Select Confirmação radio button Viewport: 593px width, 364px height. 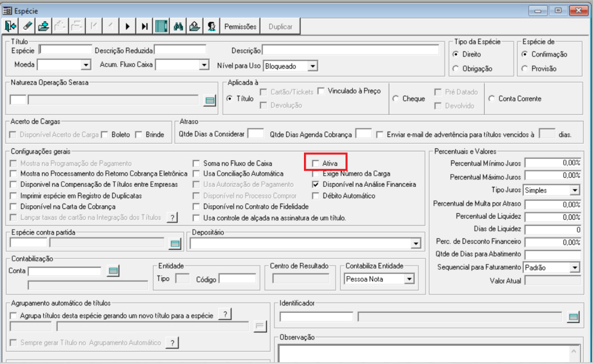coord(524,55)
